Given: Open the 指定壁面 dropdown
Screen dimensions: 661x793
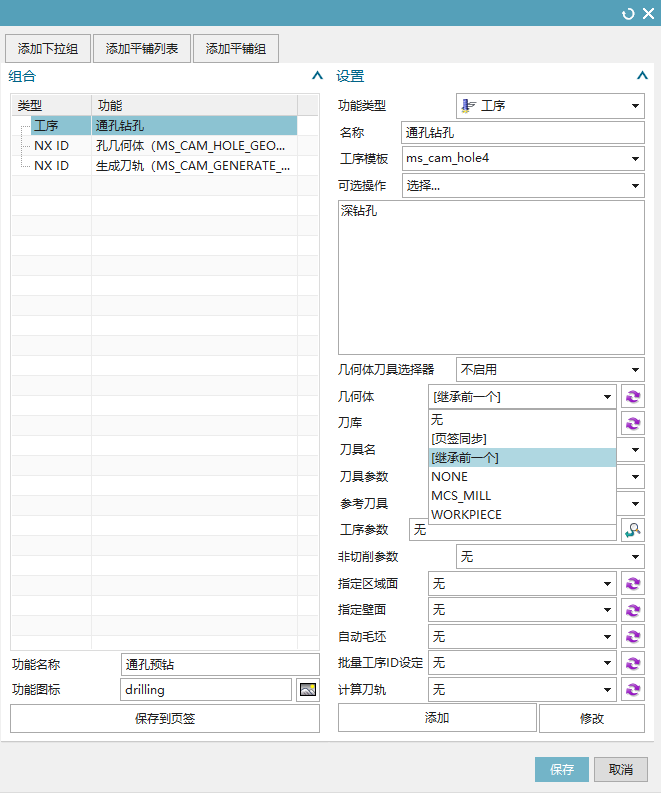Looking at the screenshot, I should [522, 610].
